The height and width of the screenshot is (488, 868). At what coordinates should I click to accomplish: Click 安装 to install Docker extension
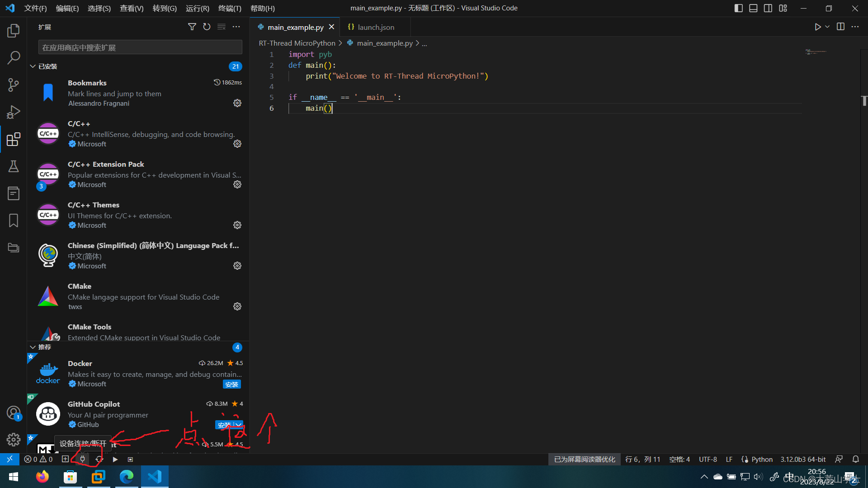pos(231,384)
